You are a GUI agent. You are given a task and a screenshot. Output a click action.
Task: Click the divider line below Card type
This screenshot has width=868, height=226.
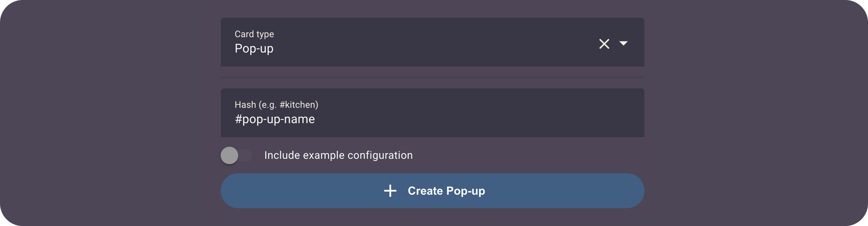432,77
